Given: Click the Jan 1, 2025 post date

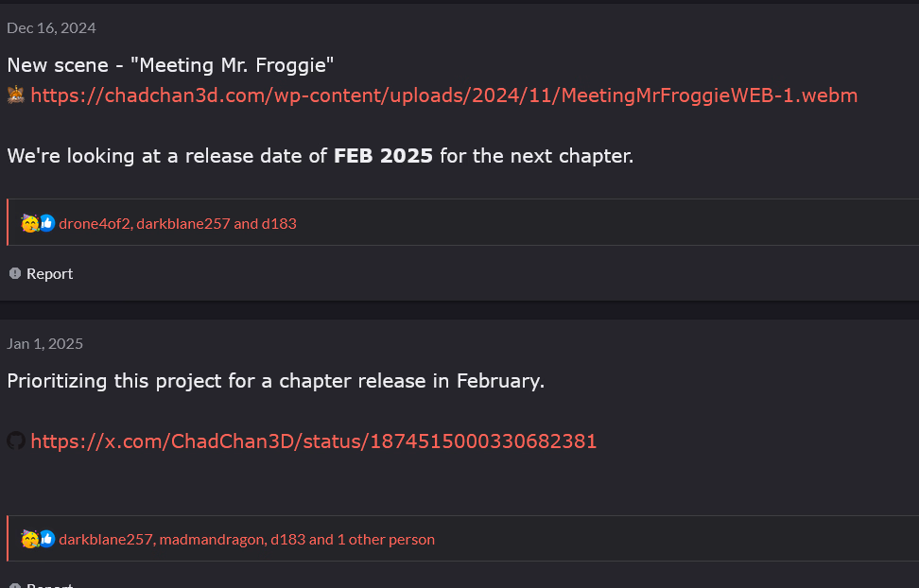Looking at the screenshot, I should coord(44,344).
